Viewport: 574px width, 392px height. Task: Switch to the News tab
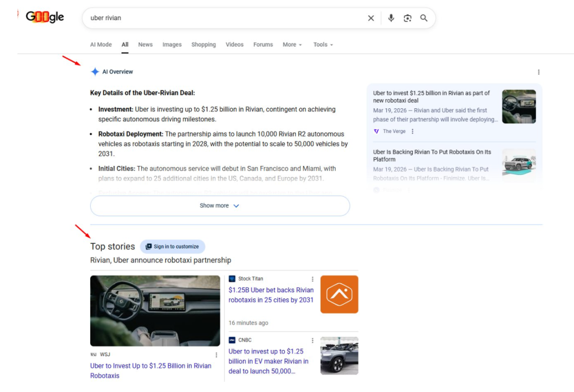coord(145,44)
